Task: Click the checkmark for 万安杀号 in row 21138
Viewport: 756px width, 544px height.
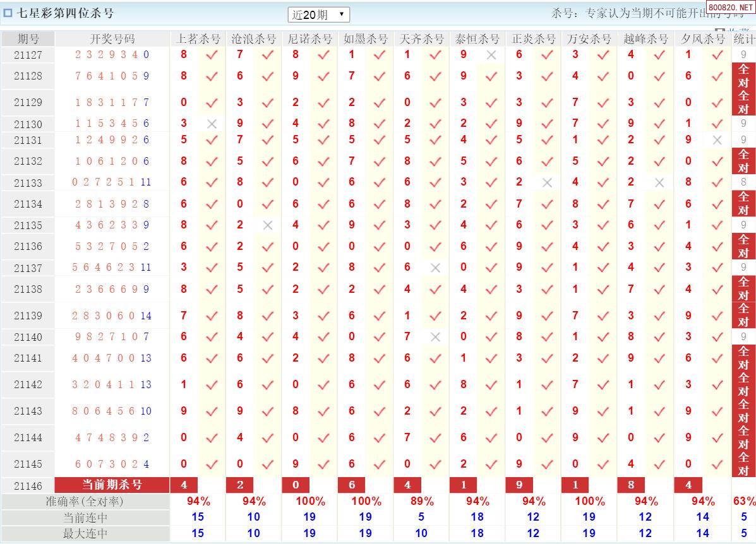Action: coord(603,289)
